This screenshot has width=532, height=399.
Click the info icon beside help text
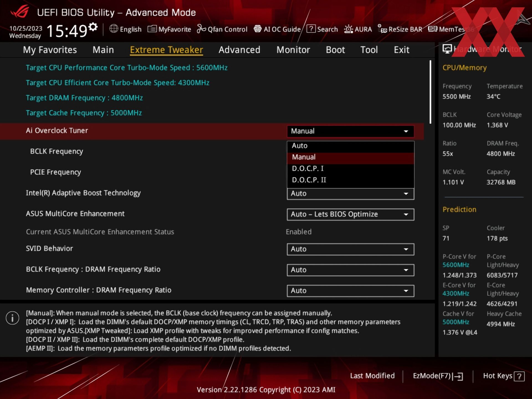click(12, 318)
